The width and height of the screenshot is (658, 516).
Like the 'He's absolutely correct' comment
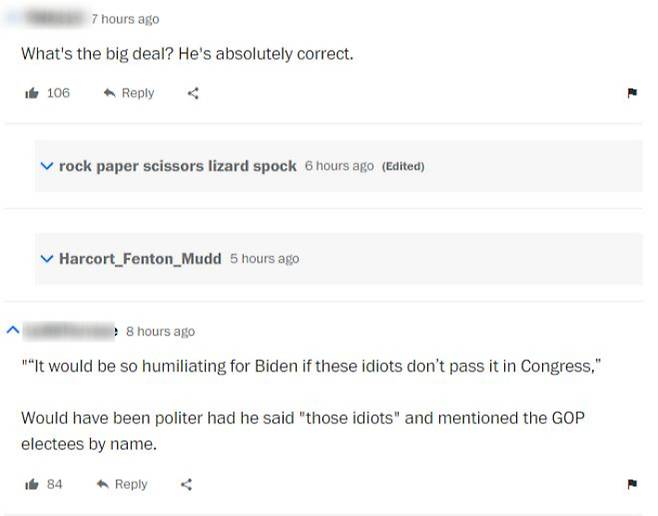30,93
